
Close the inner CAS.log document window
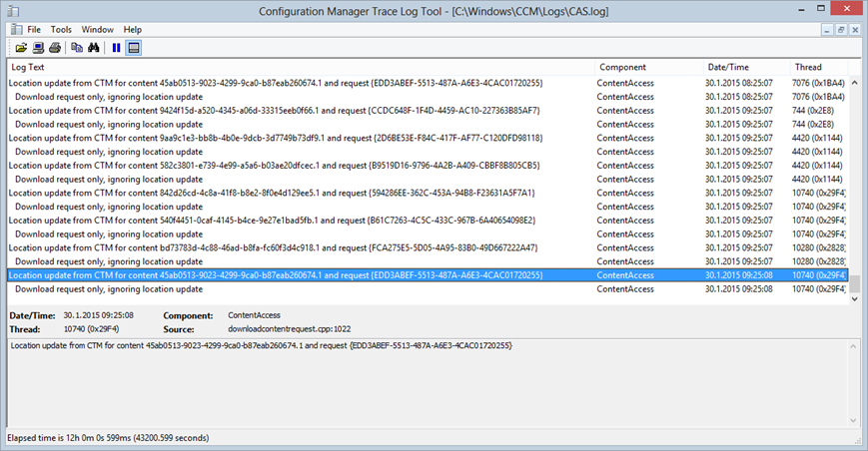point(855,30)
